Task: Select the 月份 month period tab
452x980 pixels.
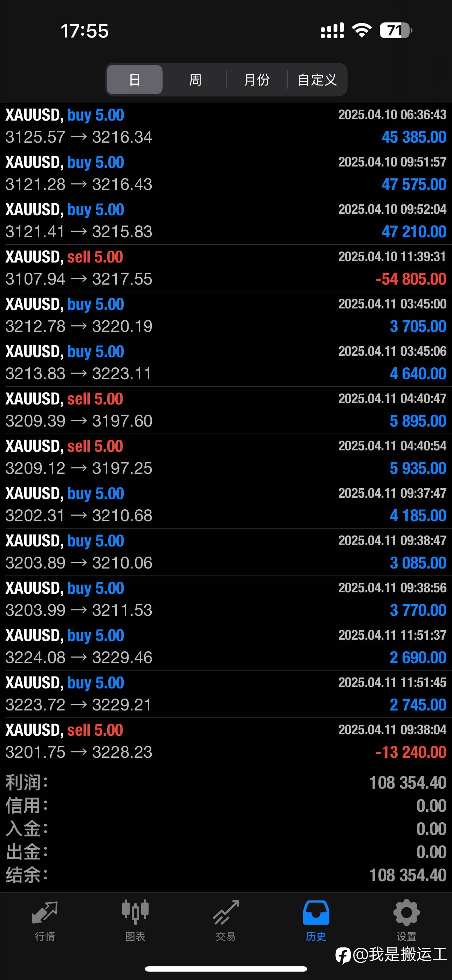Action: (x=257, y=80)
